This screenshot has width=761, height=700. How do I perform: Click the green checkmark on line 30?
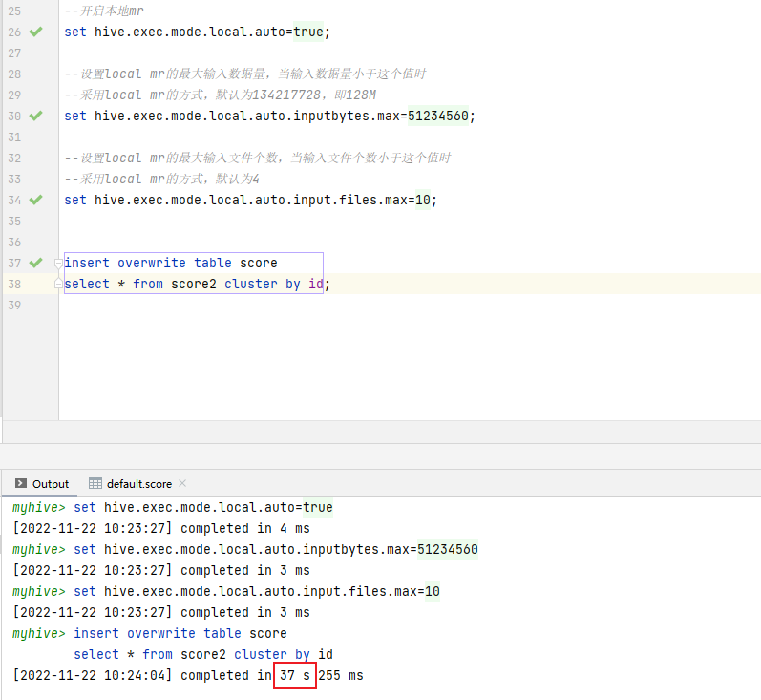point(36,116)
